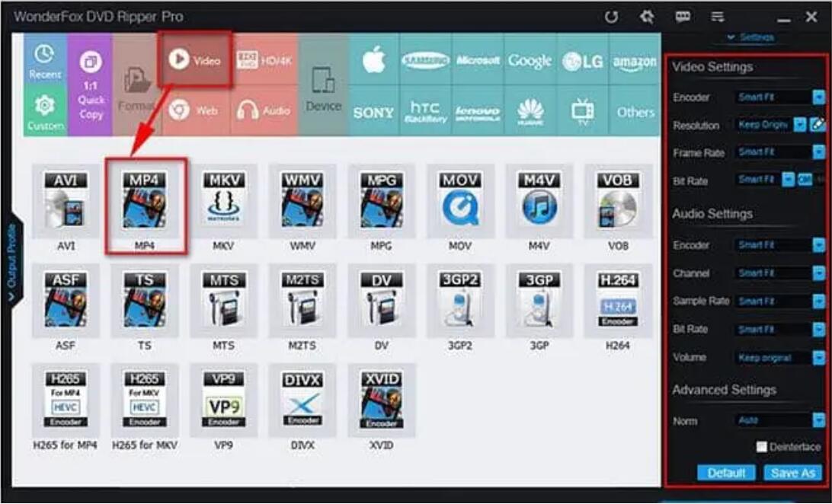
Task: Click the Default button
Action: pos(726,473)
